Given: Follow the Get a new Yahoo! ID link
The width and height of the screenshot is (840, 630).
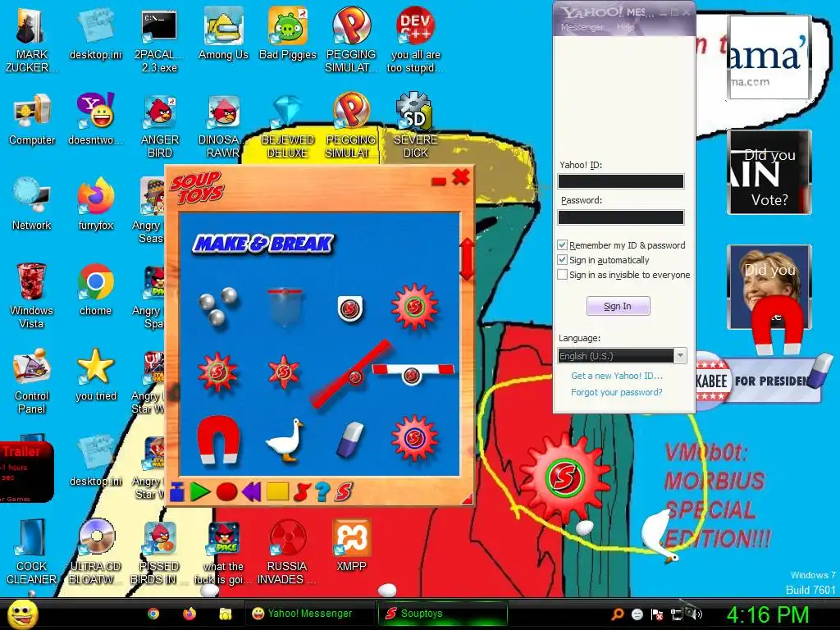Looking at the screenshot, I should point(617,376).
